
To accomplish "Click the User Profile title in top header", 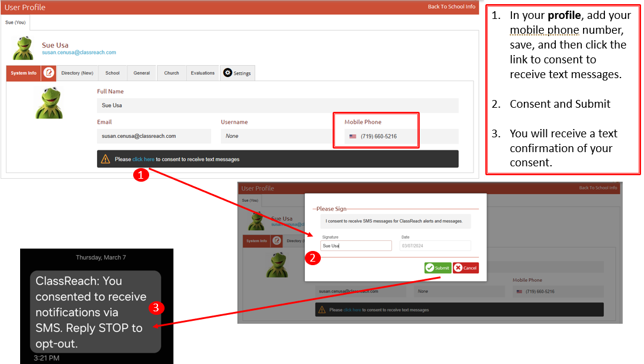I will (25, 7).
